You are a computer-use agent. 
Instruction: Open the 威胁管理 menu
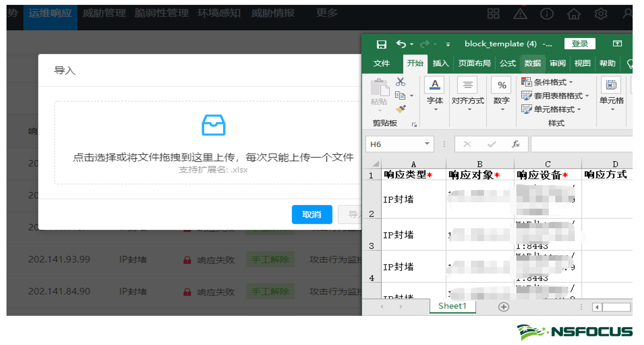point(104,13)
